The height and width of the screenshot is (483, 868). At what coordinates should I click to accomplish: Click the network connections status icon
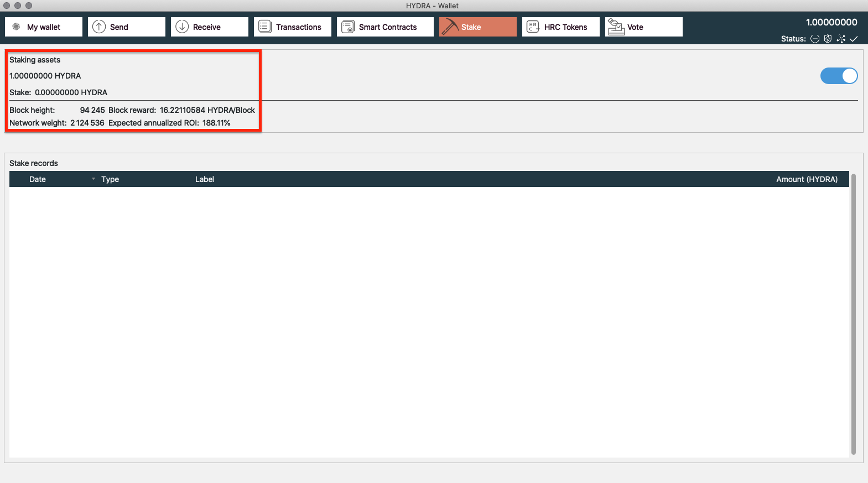click(x=841, y=39)
